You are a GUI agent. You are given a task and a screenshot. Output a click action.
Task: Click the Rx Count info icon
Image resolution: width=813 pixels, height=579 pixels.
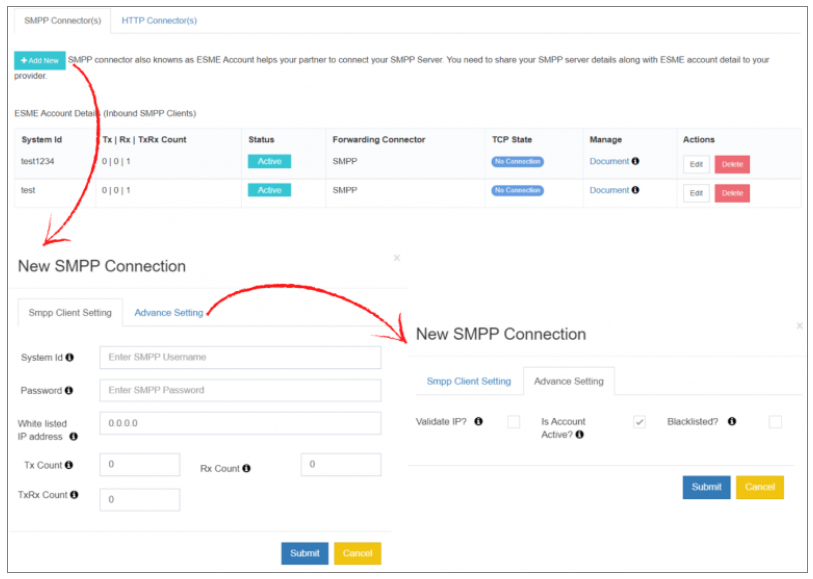[x=246, y=467]
